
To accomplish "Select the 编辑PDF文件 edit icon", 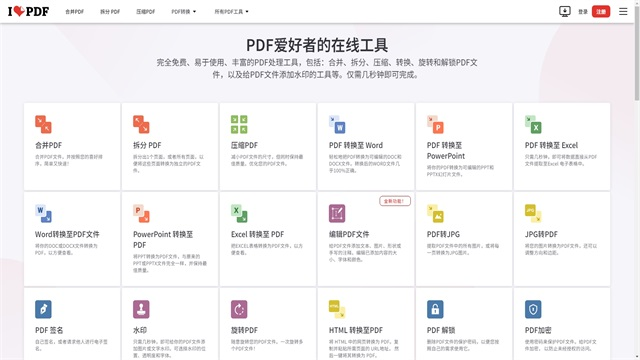I will point(337,213).
